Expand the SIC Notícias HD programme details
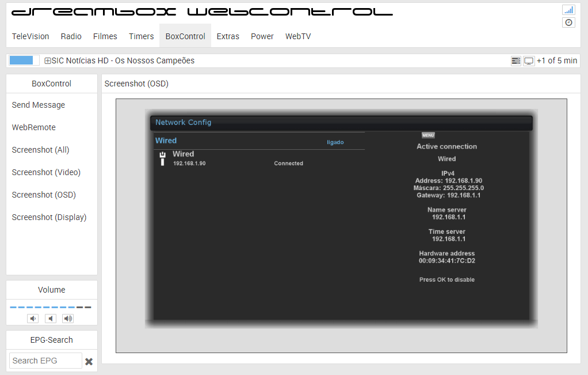This screenshot has height=375, width=588. coord(48,61)
